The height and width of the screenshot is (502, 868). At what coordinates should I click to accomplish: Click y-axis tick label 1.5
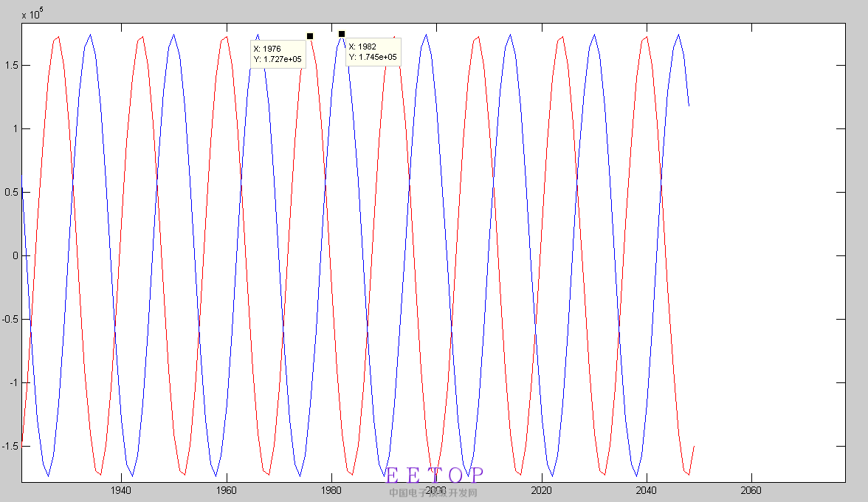point(11,65)
